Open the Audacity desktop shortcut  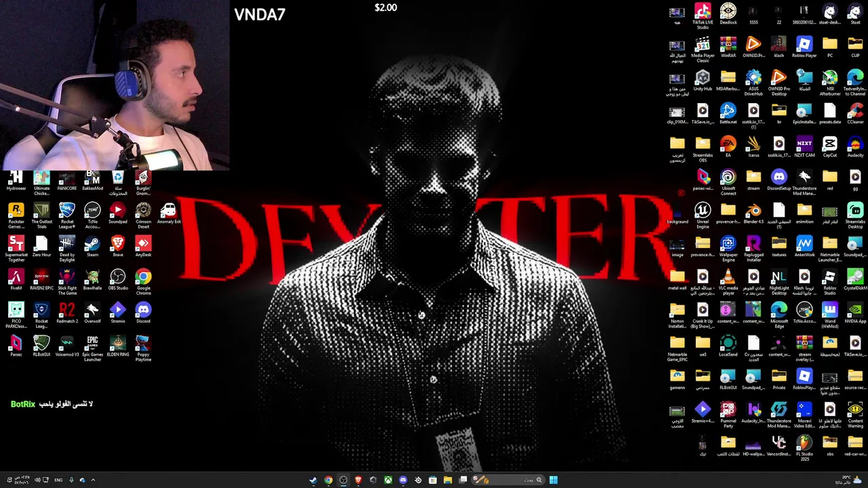pos(855,147)
